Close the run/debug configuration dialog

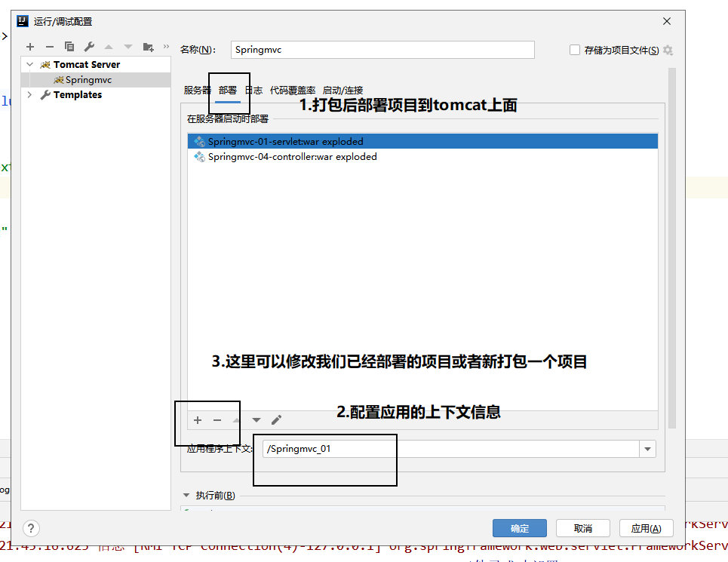pos(667,21)
